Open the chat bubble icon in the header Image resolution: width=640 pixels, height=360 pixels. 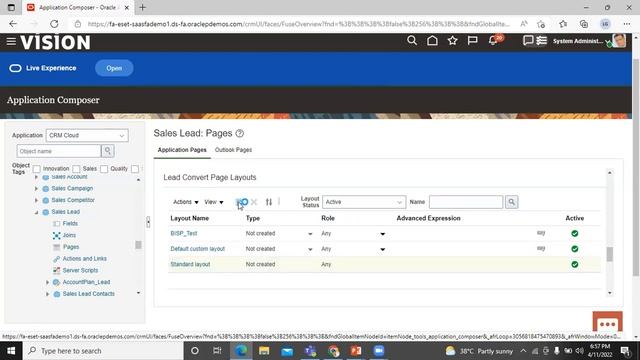pyautogui.click(x=528, y=40)
